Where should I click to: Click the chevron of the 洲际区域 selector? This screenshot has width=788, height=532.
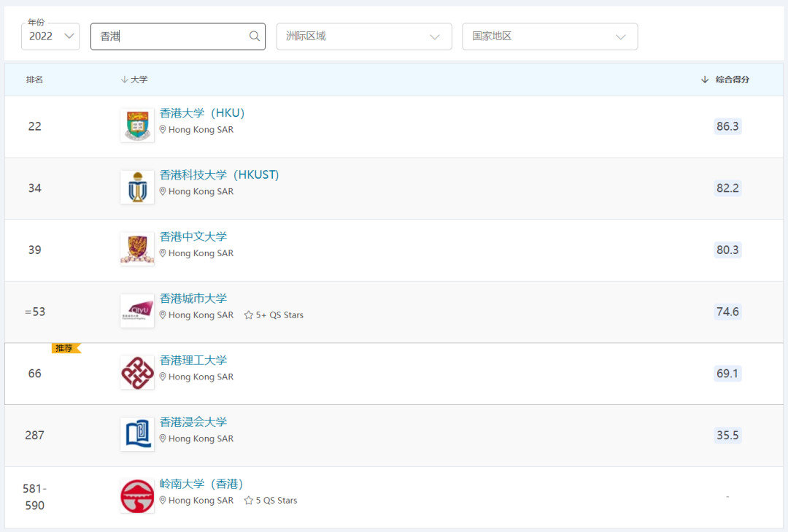tap(435, 36)
